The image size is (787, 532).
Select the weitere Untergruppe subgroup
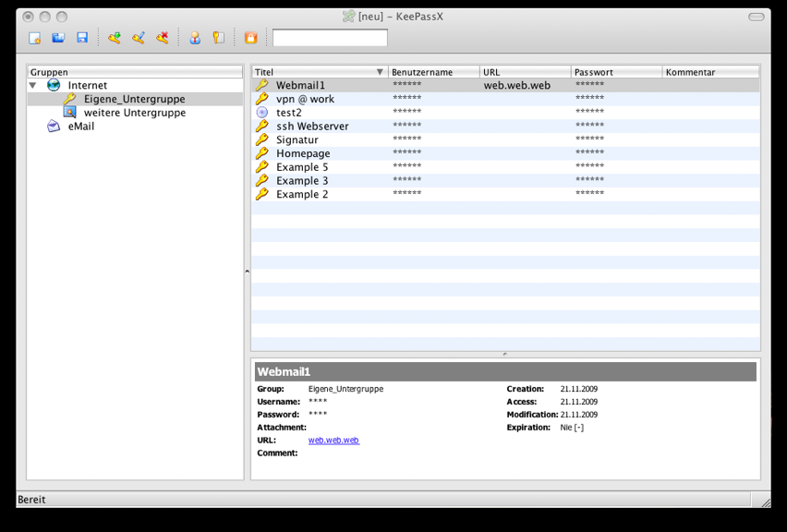135,113
